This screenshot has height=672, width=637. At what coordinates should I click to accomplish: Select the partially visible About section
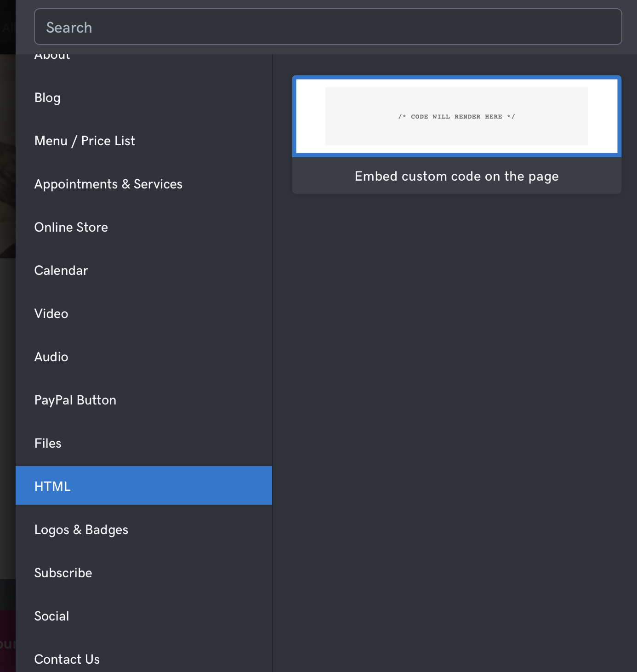tap(52, 57)
